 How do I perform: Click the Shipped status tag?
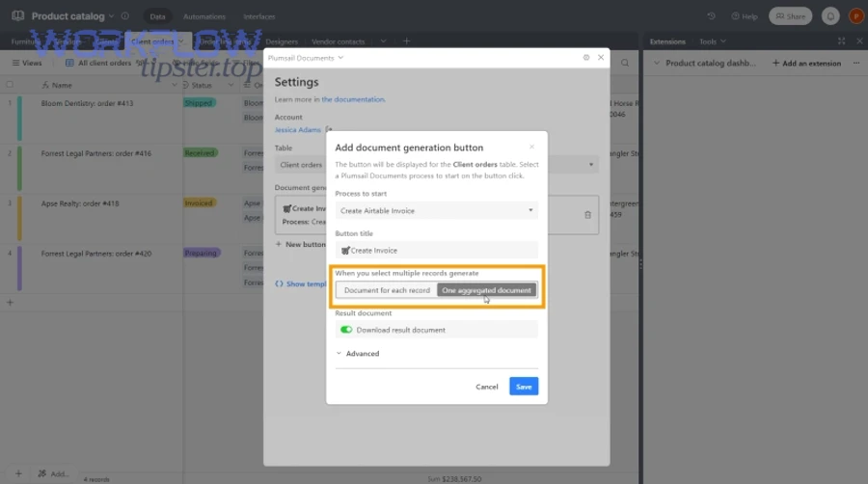[x=199, y=103]
